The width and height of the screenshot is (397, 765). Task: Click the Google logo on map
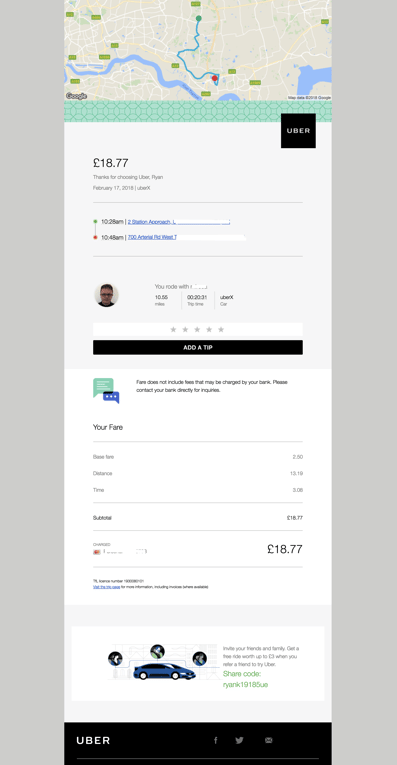(x=76, y=96)
